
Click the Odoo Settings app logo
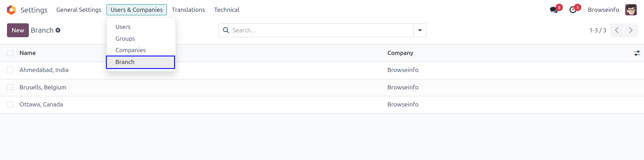click(11, 10)
